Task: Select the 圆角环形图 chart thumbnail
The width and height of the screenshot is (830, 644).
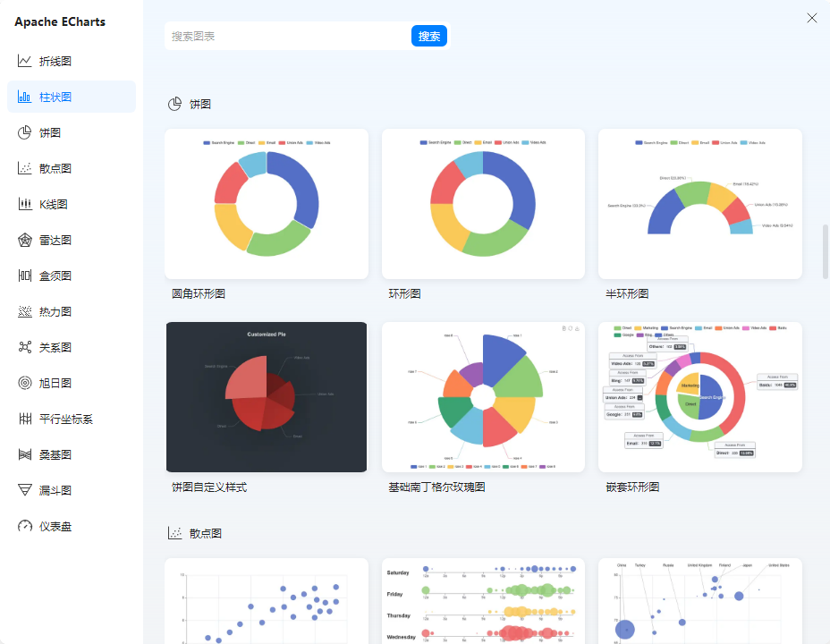Action: pyautogui.click(x=267, y=204)
